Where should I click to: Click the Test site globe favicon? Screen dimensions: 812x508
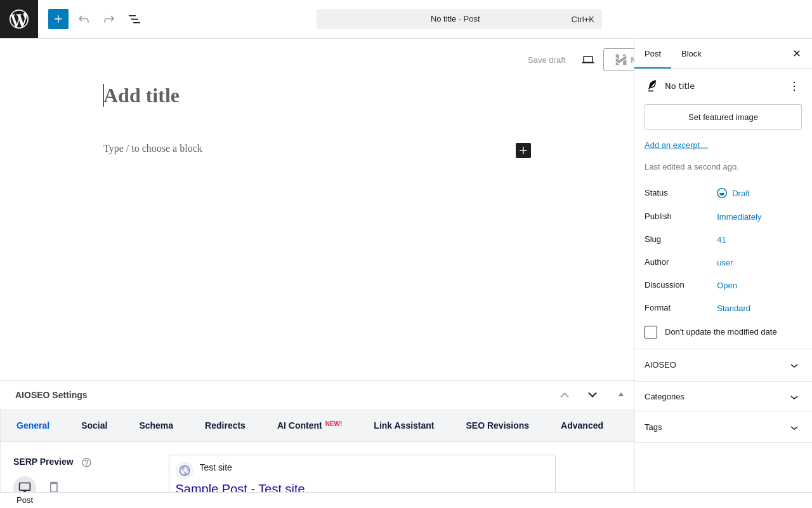(185, 471)
